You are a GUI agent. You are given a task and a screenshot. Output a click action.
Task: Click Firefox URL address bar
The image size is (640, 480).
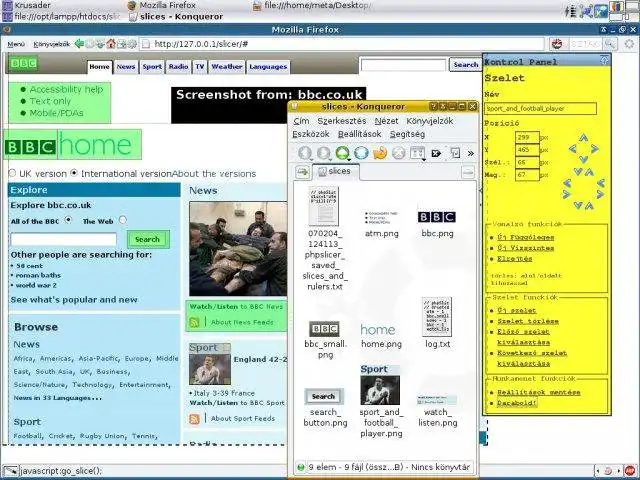tap(342, 44)
